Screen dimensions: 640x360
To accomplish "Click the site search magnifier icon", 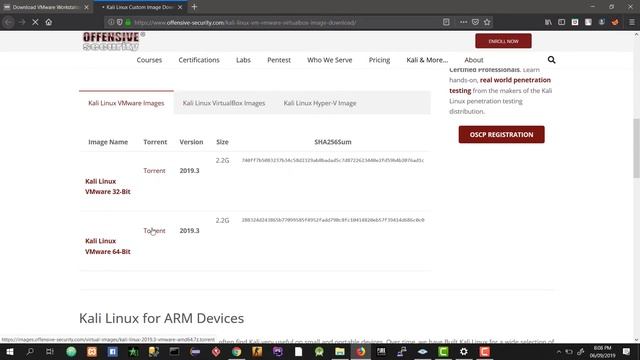I will pyautogui.click(x=551, y=60).
